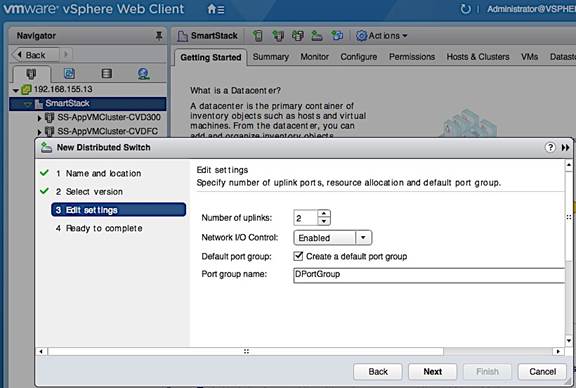Click inside the Port group name field
The height and width of the screenshot is (388, 576).
[x=429, y=275]
